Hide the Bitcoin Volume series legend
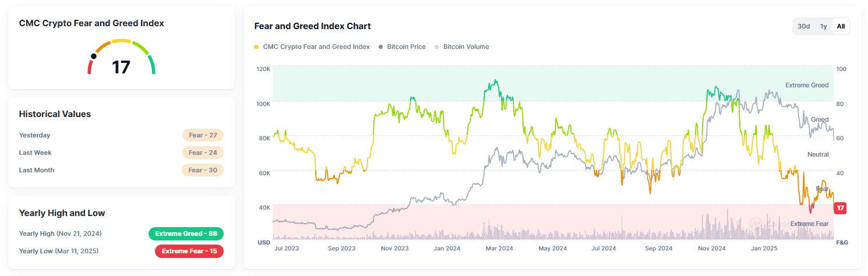The image size is (868, 276). tap(465, 47)
